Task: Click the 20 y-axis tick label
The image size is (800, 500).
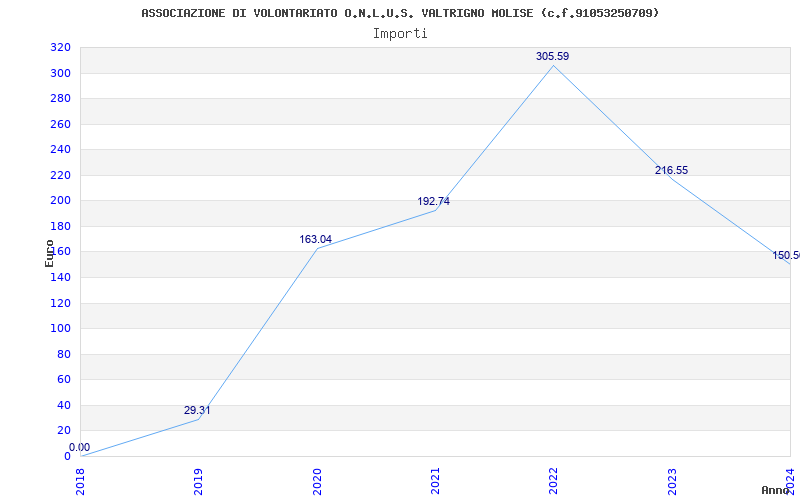Action: (64, 431)
